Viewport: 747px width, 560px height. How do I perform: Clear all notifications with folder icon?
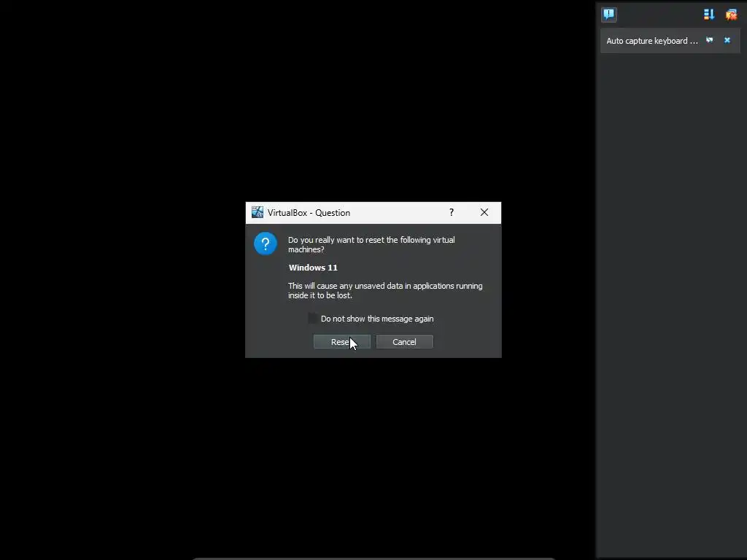click(x=731, y=15)
